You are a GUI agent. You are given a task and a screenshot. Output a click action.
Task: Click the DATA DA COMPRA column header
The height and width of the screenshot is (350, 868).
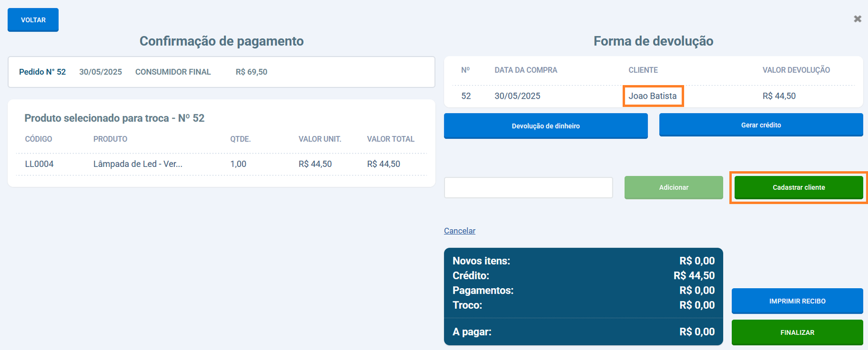[526, 70]
